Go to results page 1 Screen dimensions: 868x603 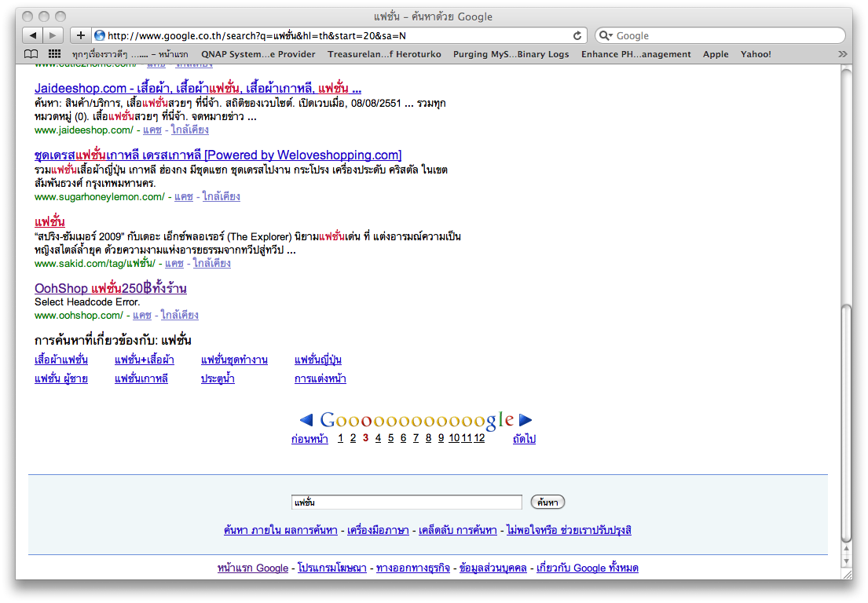click(x=340, y=438)
